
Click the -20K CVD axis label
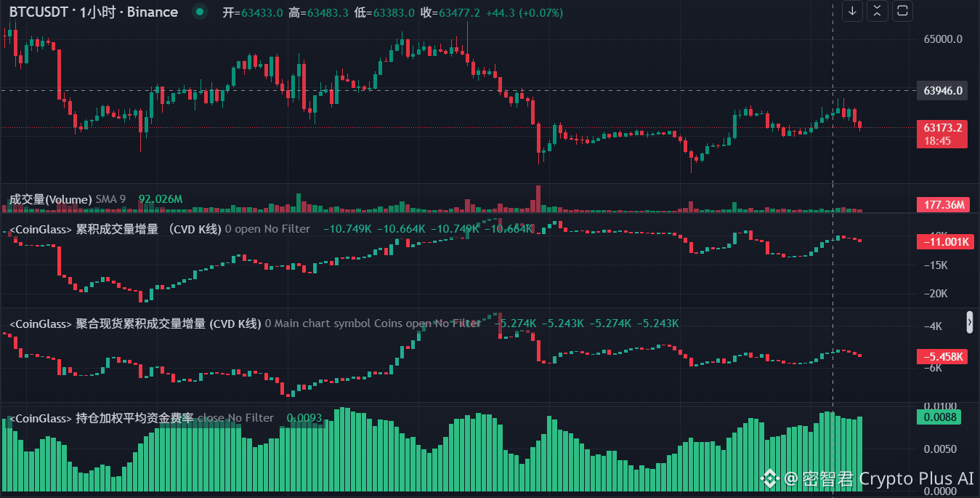[x=937, y=294]
